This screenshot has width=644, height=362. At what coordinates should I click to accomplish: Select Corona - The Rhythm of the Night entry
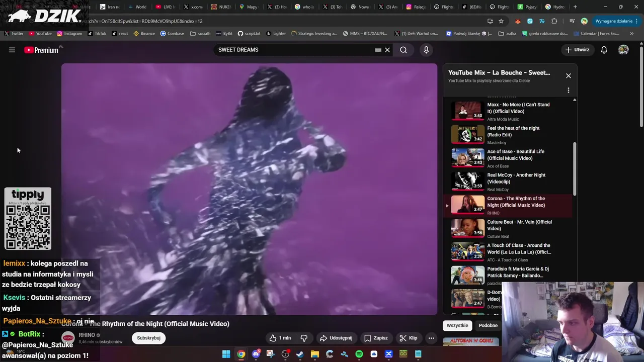pyautogui.click(x=507, y=205)
